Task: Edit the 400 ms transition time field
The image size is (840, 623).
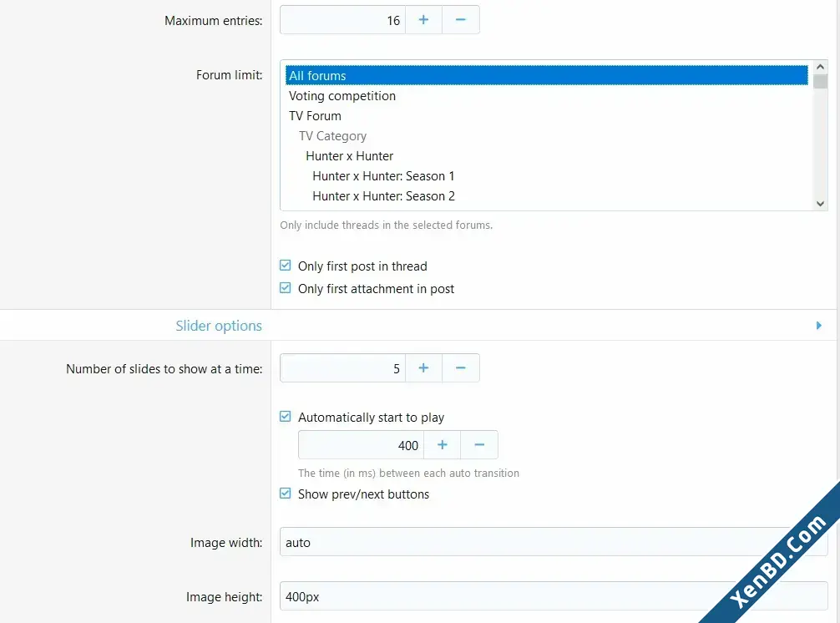Action: (x=361, y=444)
